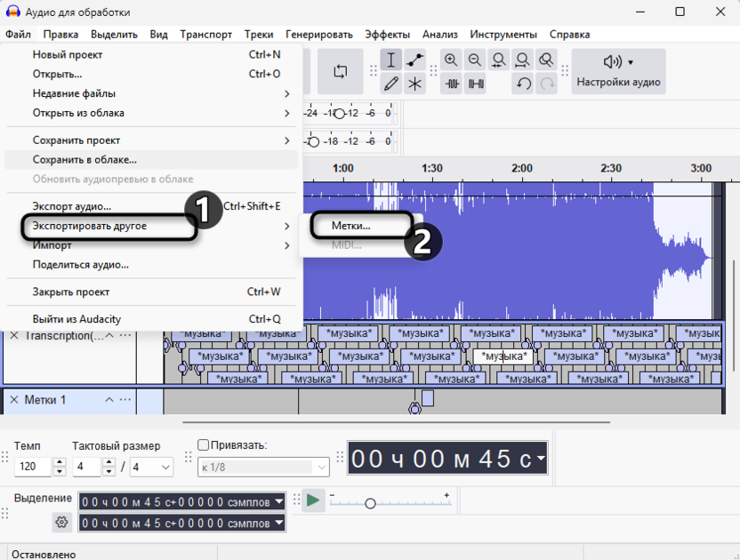The image size is (740, 560).
Task: Click the Audacity app logo icon
Action: pos(12,12)
